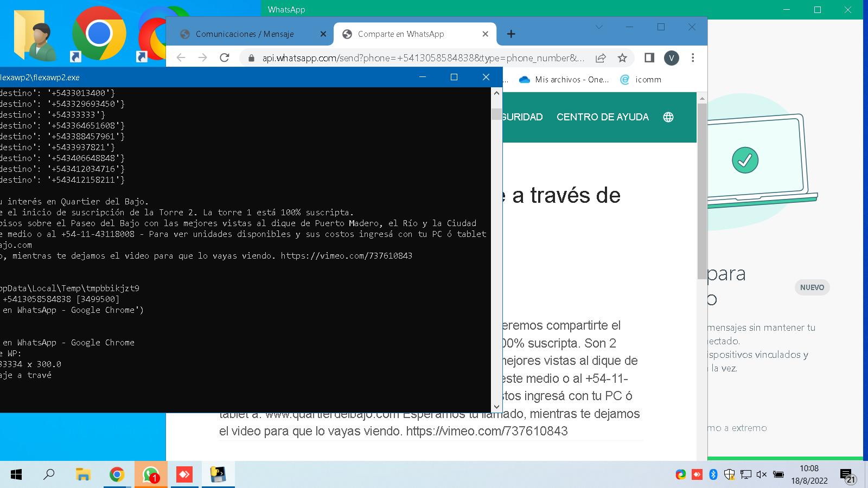Viewport: 868px width, 488px height.
Task: Reload the Chrome page
Action: (224, 57)
